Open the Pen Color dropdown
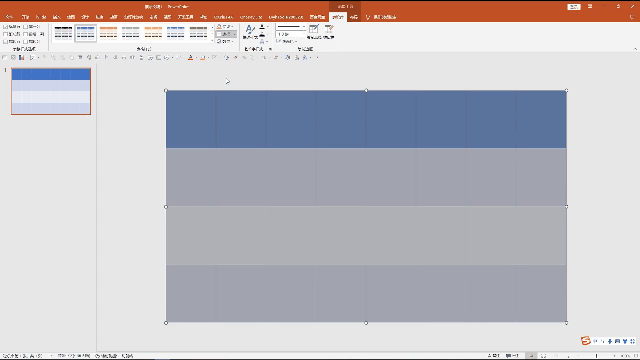Image resolution: width=640 pixels, height=360 pixels. point(287,41)
